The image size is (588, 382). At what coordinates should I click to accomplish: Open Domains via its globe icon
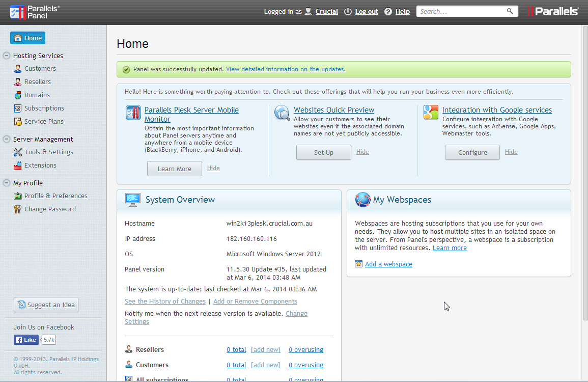18,95
